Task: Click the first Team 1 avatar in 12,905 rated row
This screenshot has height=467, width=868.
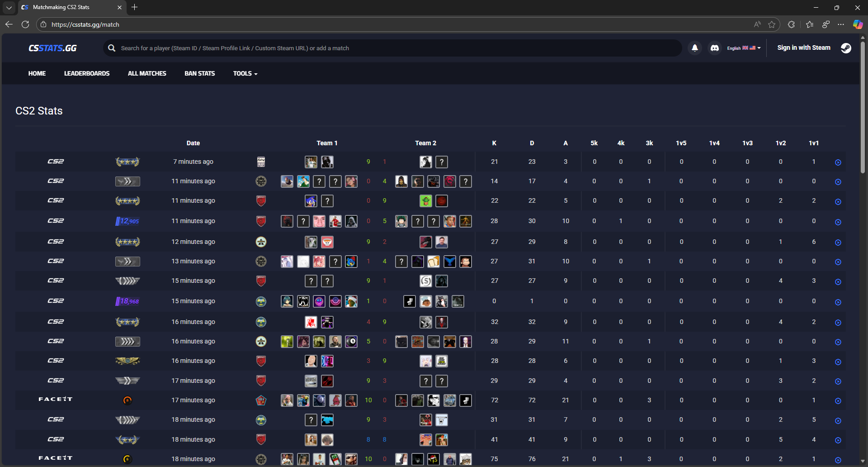Action: [287, 221]
